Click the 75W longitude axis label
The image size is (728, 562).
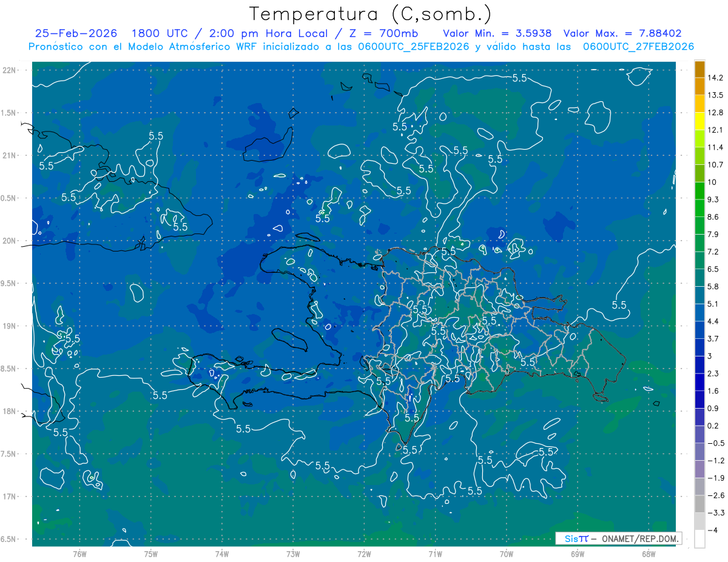[x=151, y=554]
